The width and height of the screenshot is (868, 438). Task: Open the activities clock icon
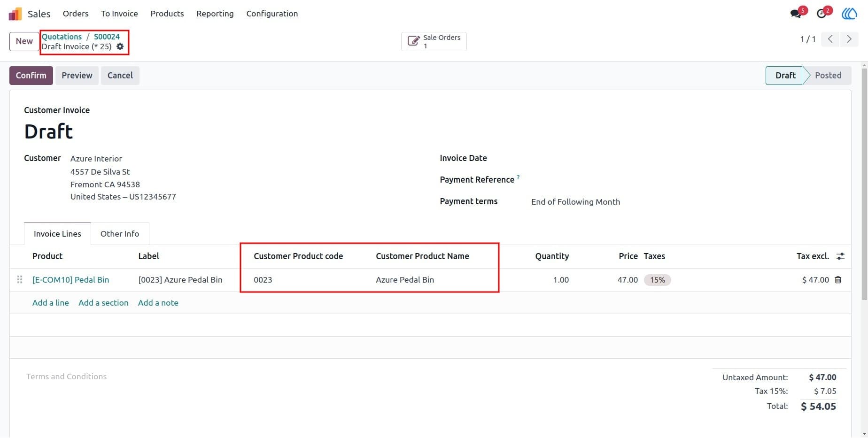click(x=821, y=14)
